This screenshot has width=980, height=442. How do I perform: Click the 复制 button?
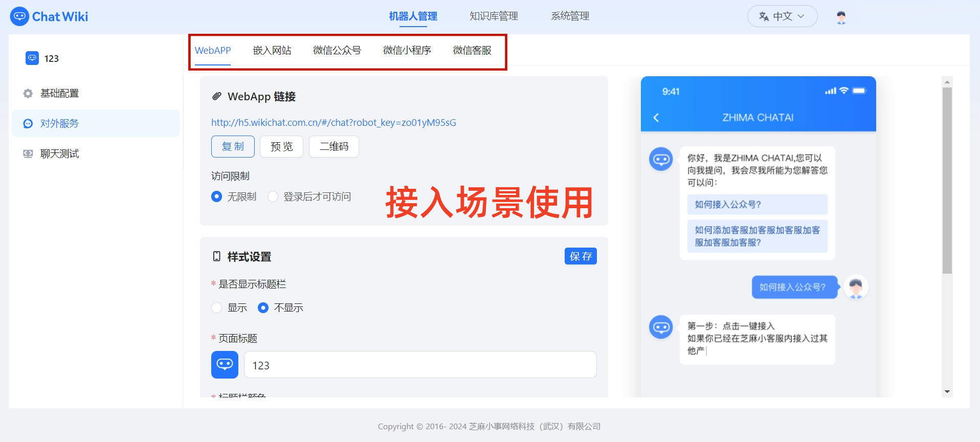click(233, 146)
